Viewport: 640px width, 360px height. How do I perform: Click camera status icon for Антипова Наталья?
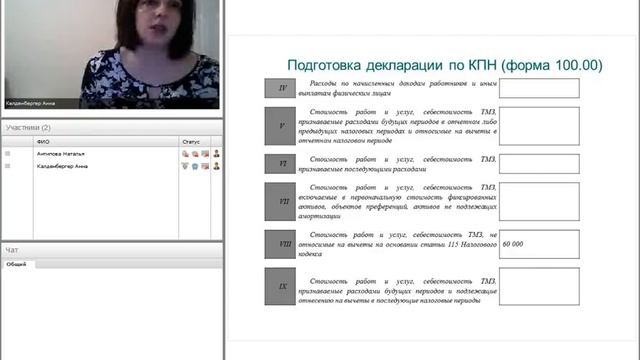point(195,154)
